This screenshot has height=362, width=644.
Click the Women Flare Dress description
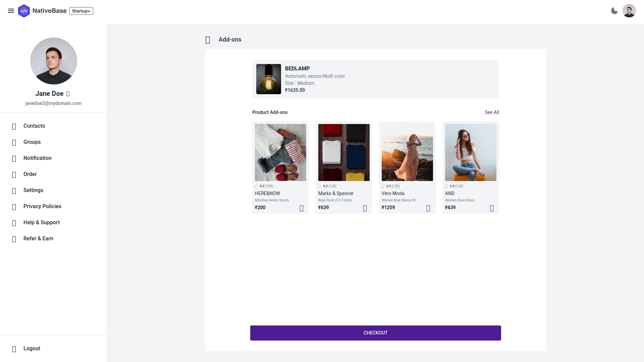pyautogui.click(x=460, y=200)
